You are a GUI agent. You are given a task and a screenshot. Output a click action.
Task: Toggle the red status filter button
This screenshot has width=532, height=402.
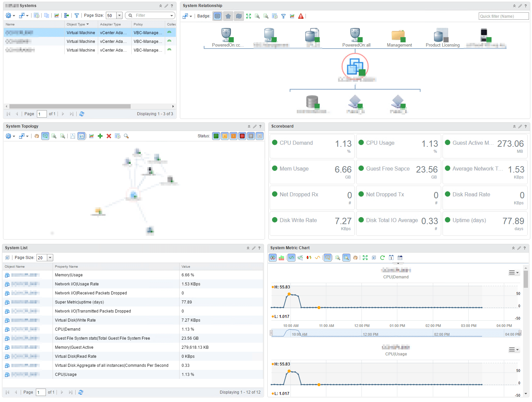(242, 136)
